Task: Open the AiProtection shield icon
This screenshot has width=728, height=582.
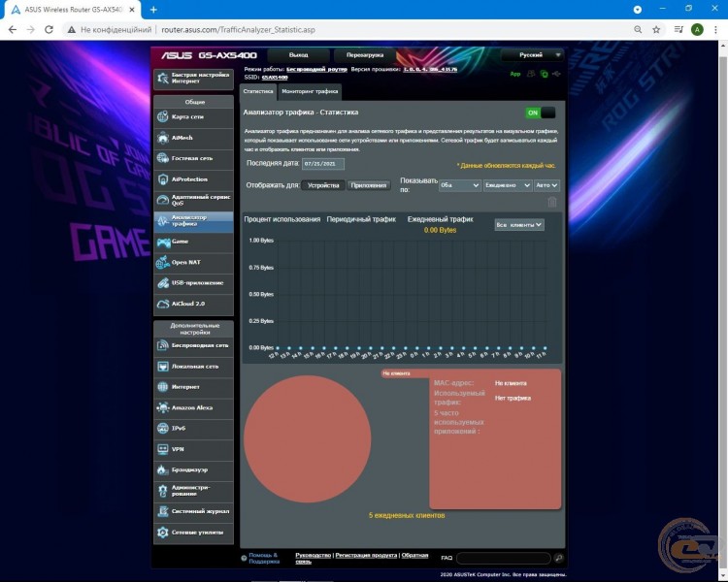Action: click(x=162, y=179)
